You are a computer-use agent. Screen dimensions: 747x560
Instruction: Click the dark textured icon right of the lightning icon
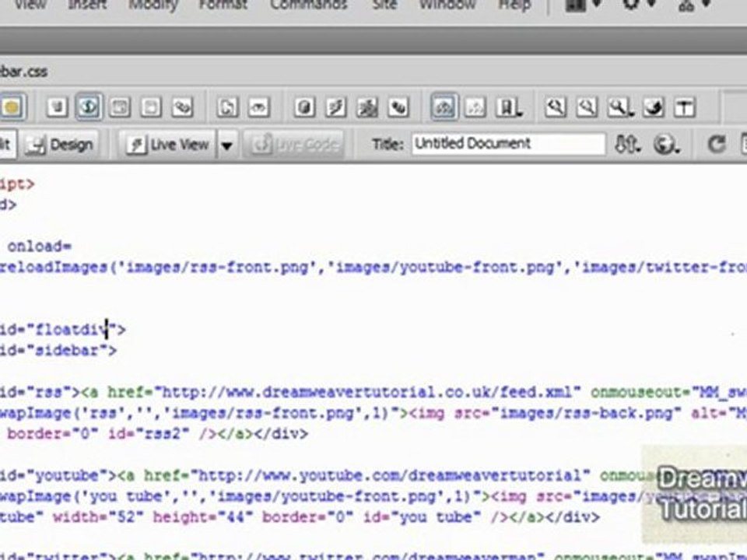(367, 107)
